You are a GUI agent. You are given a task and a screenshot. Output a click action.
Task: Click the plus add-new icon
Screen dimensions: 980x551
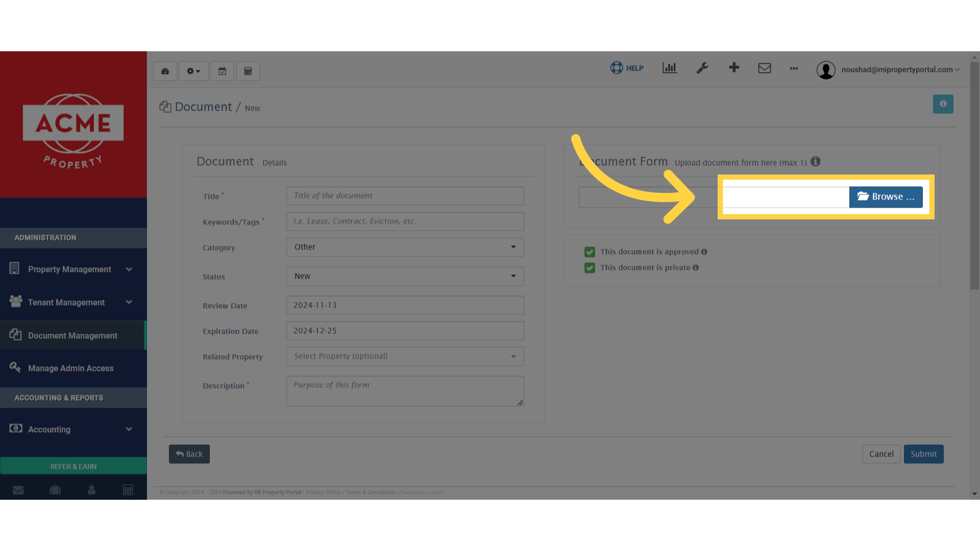(734, 67)
